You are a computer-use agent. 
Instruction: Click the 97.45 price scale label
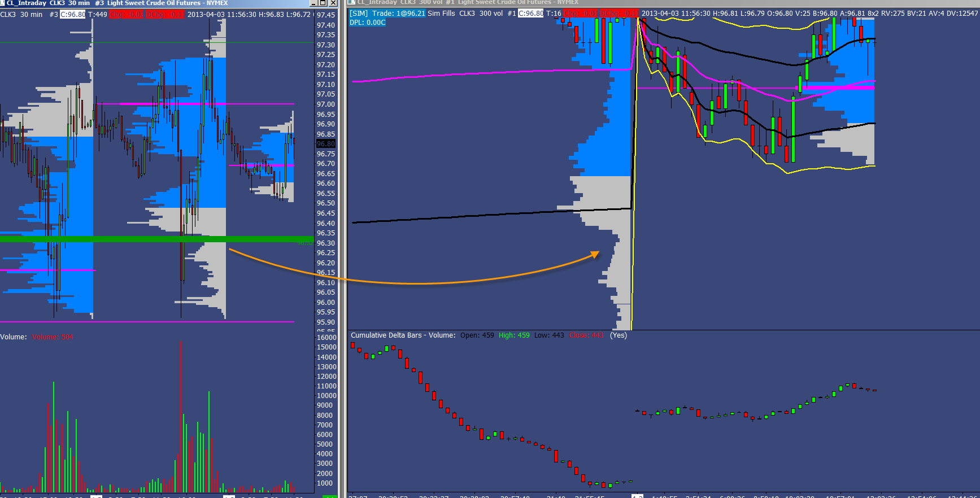325,15
